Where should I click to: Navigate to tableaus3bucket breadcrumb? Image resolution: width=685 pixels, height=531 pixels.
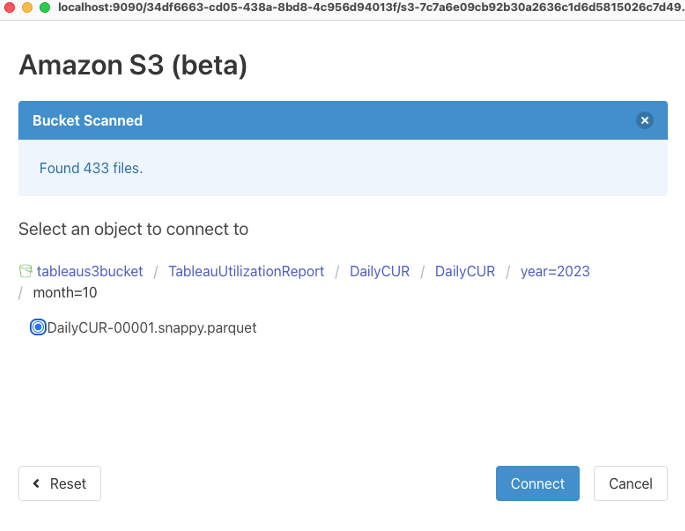tap(90, 271)
